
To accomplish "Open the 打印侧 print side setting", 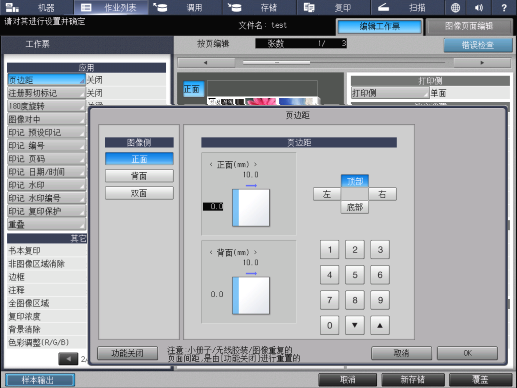I will pyautogui.click(x=390, y=93).
